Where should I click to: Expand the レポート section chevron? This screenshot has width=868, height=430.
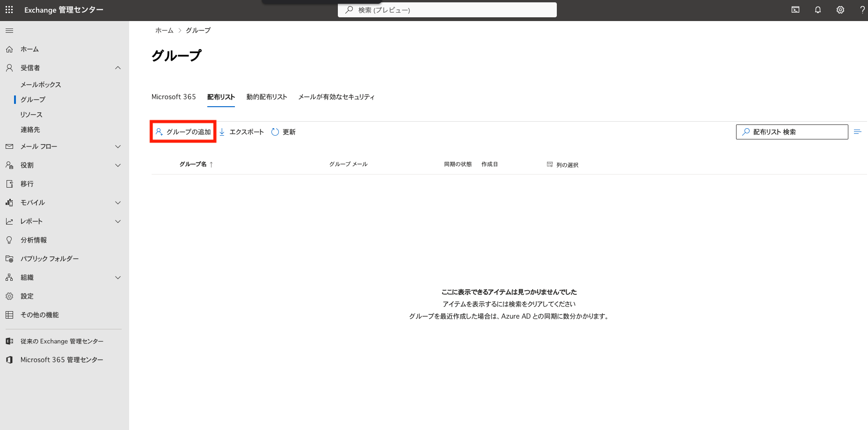tap(118, 221)
